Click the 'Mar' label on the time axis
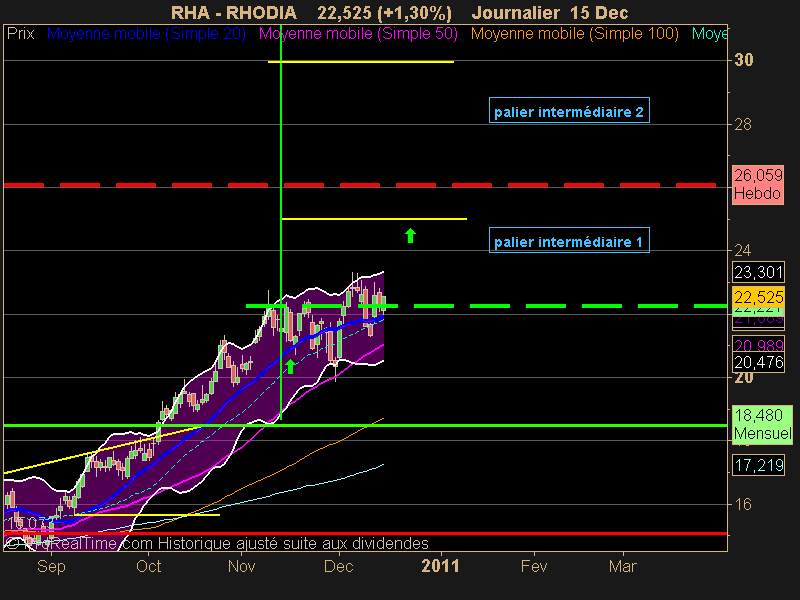Image resolution: width=800 pixels, height=600 pixels. (623, 566)
